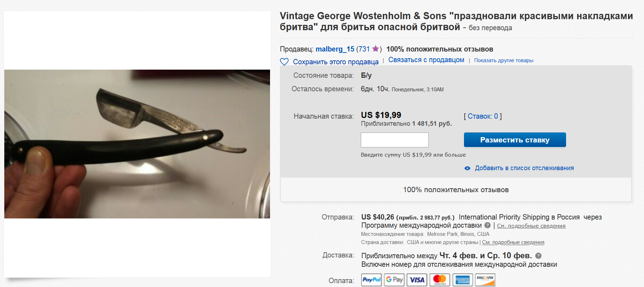
Task: Click the bid amount input field
Action: [x=395, y=140]
